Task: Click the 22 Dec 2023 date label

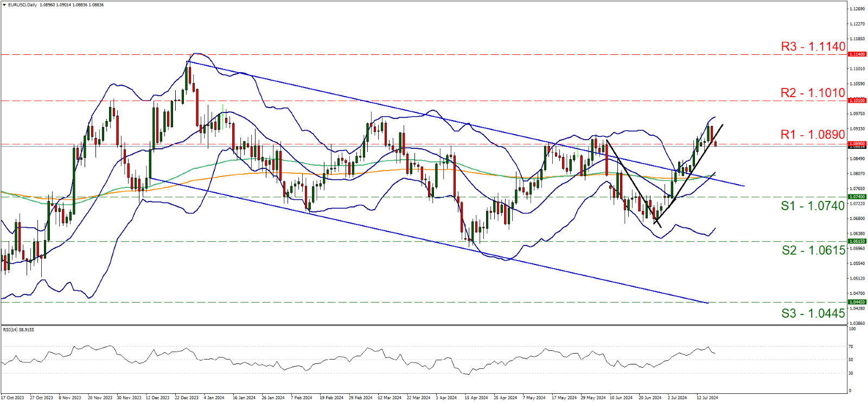Action: tap(187, 398)
